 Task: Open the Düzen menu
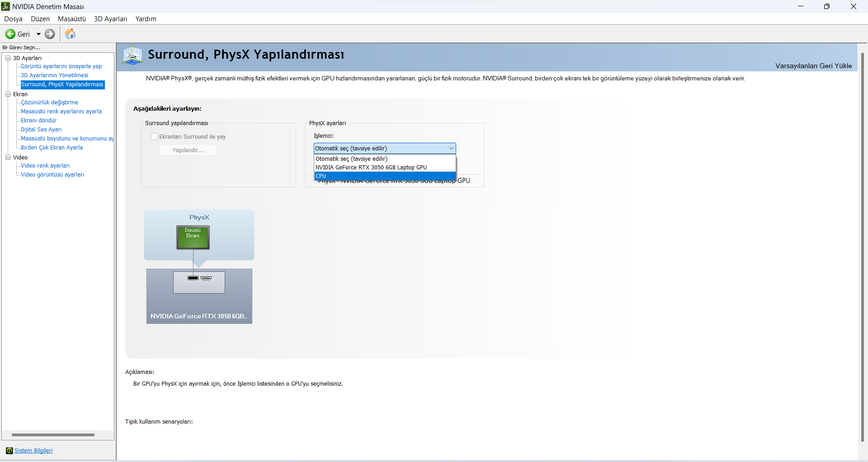(40, 19)
